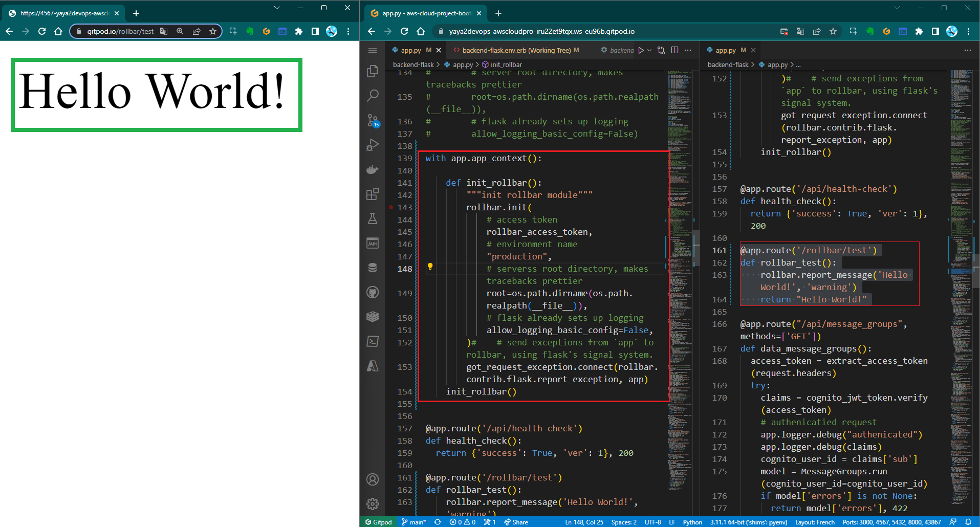Click Layout: French in the status bar
Screen dimensions: 980x527
pyautogui.click(x=815, y=522)
